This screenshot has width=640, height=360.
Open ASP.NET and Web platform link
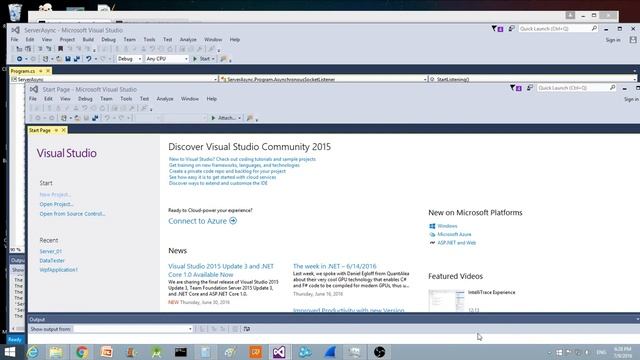[x=456, y=243]
